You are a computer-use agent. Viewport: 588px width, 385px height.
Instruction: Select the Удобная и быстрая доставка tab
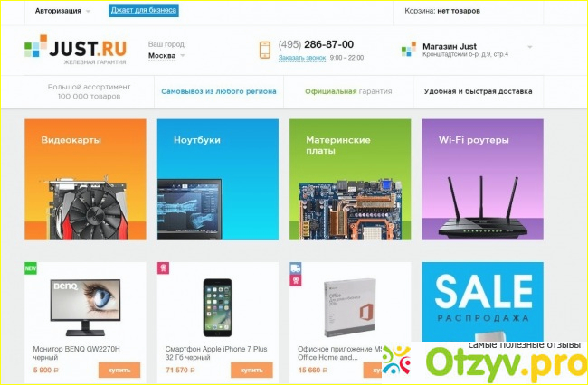[479, 91]
